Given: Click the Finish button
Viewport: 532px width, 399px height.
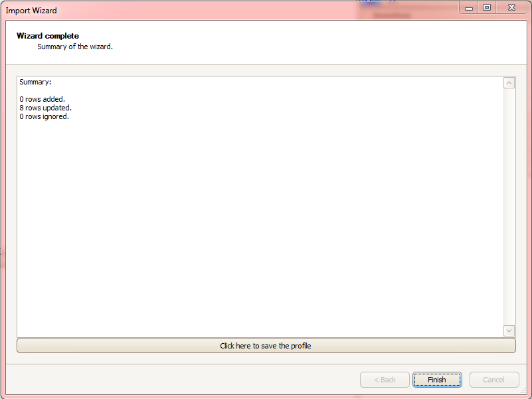Looking at the screenshot, I should [436, 380].
